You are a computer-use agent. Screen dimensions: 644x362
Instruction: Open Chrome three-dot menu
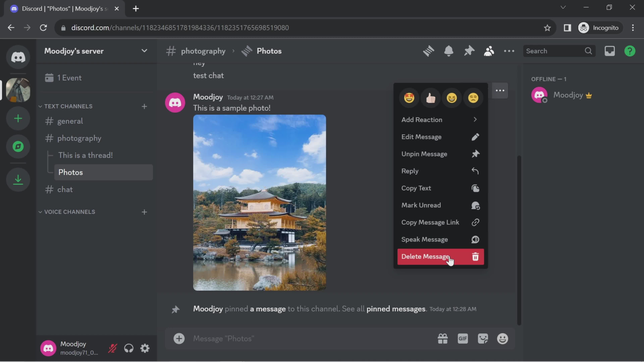point(633,28)
